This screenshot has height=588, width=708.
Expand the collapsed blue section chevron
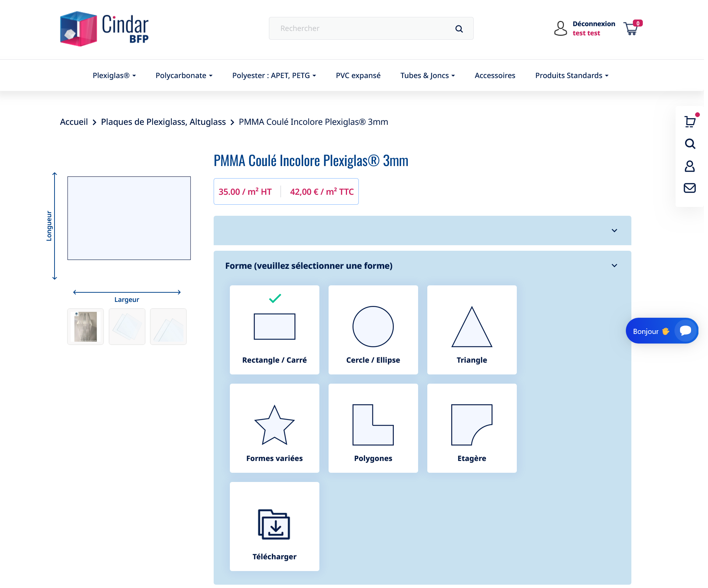(x=614, y=230)
